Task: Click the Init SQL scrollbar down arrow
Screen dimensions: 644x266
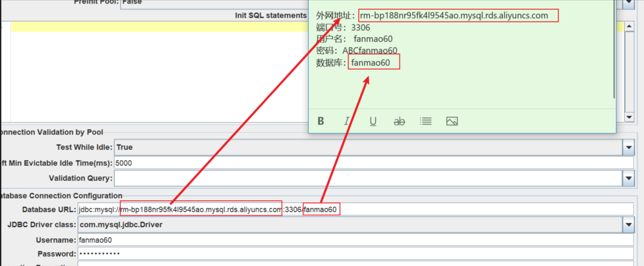Action: click(x=629, y=117)
